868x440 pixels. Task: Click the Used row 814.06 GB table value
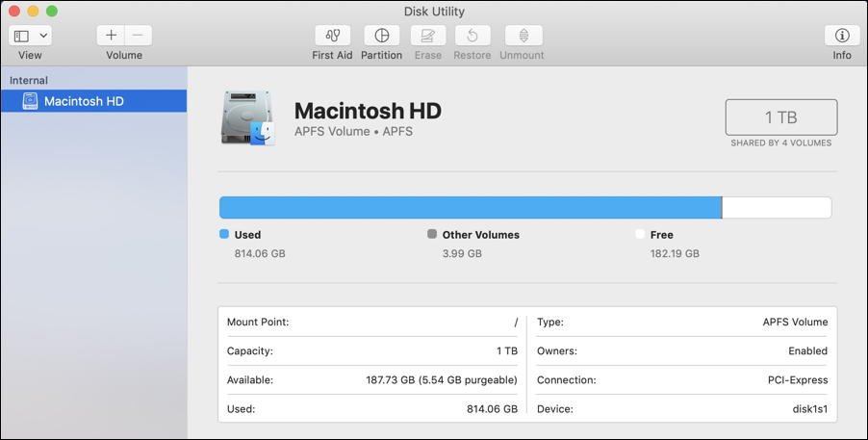[x=492, y=409]
